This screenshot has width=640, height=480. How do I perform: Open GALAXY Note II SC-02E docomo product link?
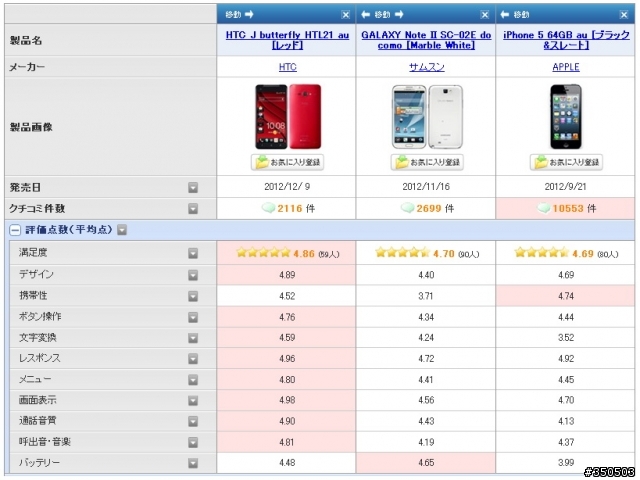[x=426, y=40]
